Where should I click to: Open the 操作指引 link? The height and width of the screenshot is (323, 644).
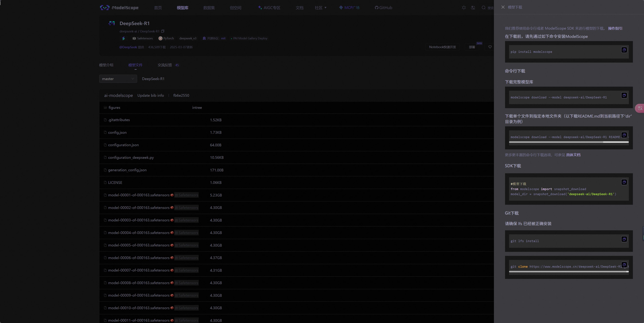pos(615,28)
